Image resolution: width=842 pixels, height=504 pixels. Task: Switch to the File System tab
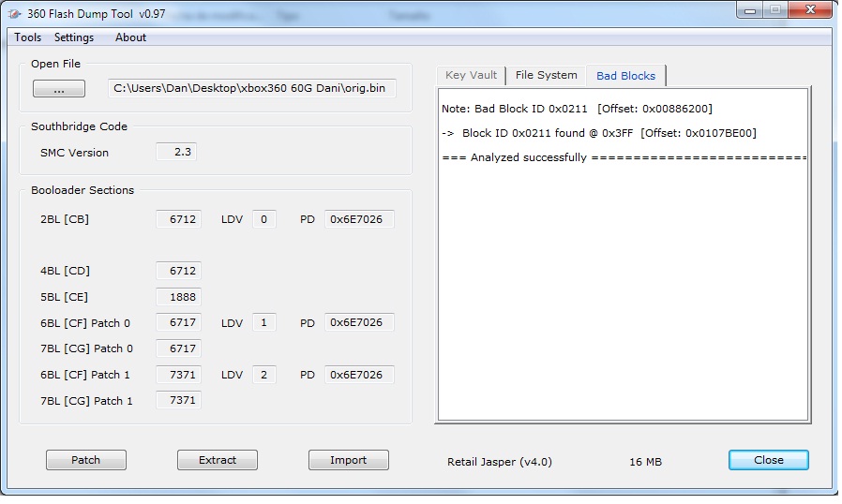546,75
